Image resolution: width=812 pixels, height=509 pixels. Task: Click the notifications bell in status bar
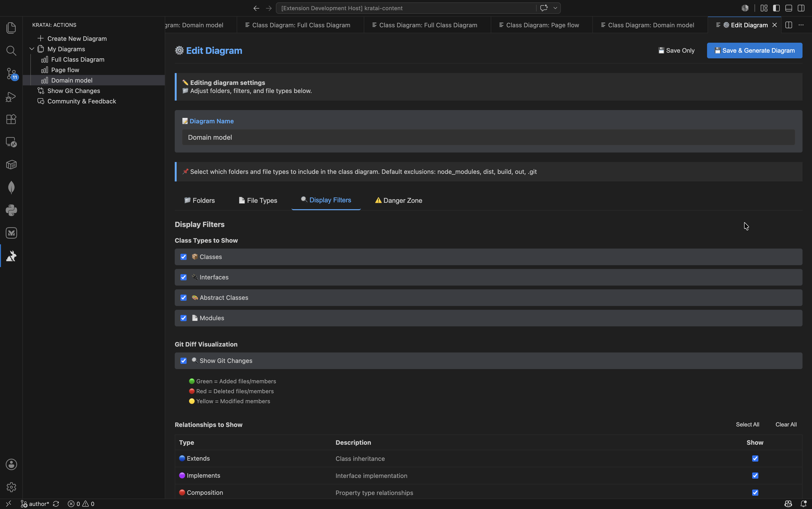click(804, 504)
